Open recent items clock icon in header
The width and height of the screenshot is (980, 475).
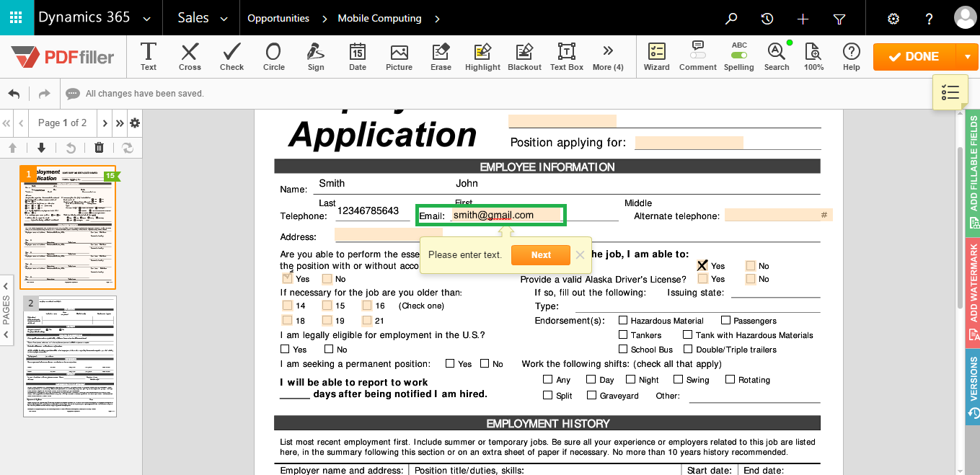pyautogui.click(x=767, y=19)
